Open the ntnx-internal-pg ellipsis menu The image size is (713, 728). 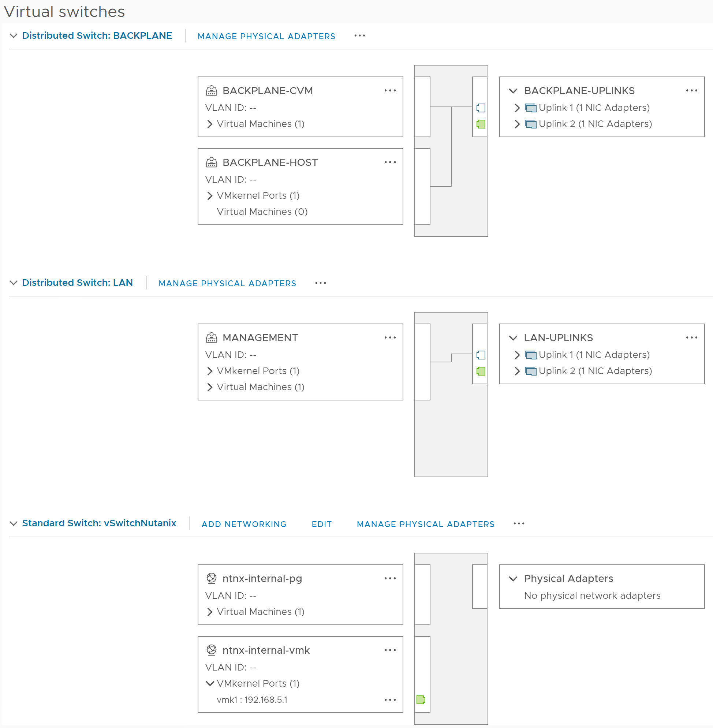(390, 578)
